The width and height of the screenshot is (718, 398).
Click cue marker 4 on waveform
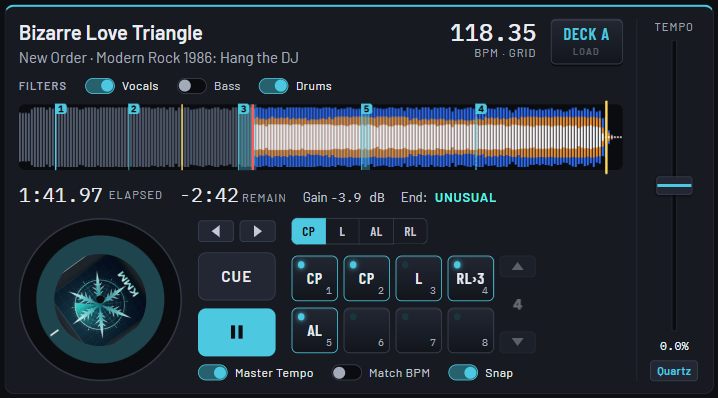481,109
